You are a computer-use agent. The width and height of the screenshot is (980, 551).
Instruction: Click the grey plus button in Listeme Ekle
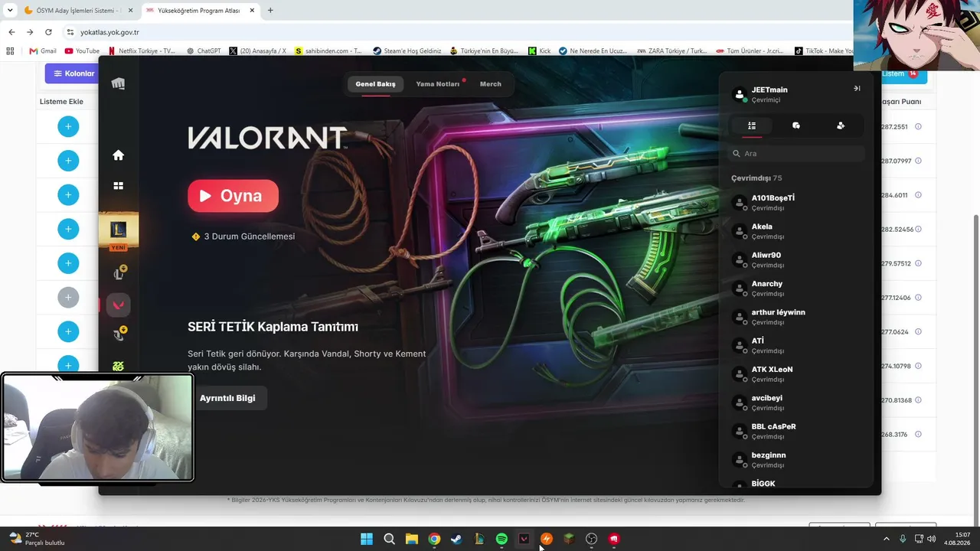tap(68, 297)
